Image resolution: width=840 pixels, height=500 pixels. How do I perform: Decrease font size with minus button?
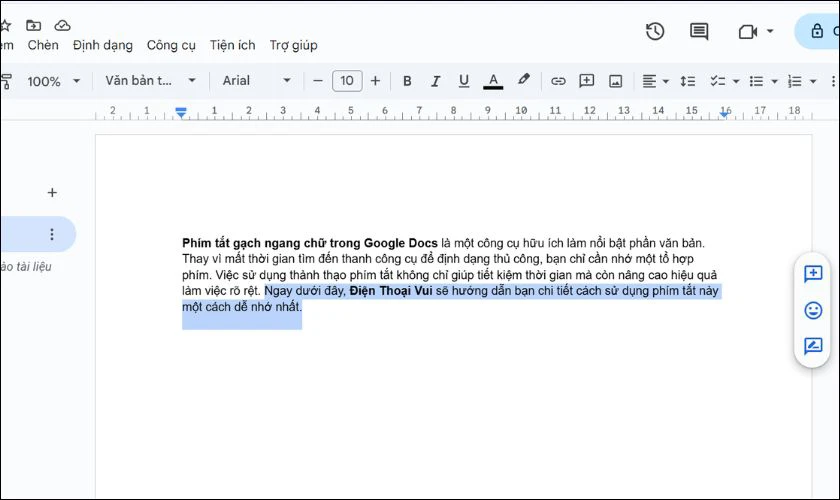tap(318, 81)
